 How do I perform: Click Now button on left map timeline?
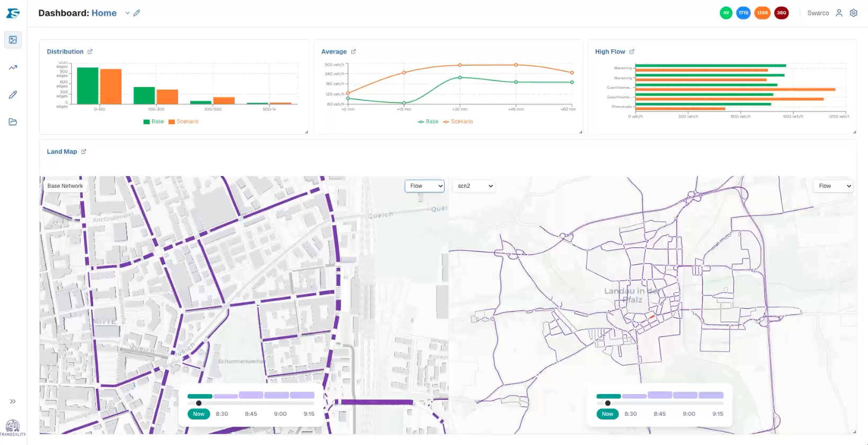(x=199, y=414)
